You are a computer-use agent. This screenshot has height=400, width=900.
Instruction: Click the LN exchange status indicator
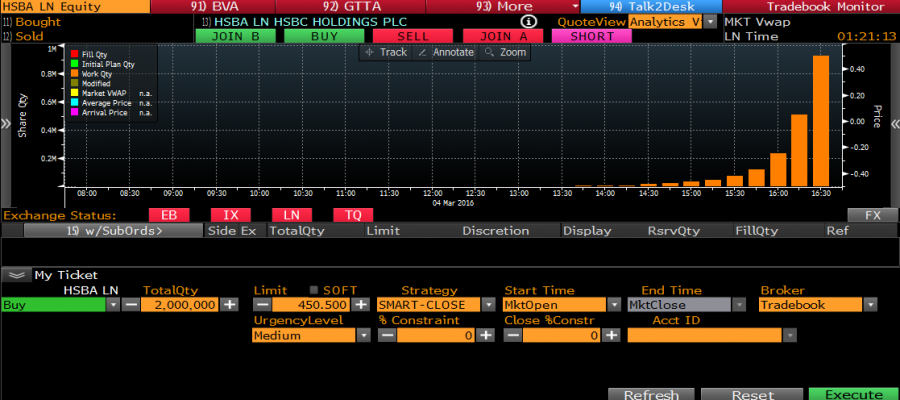(292, 215)
